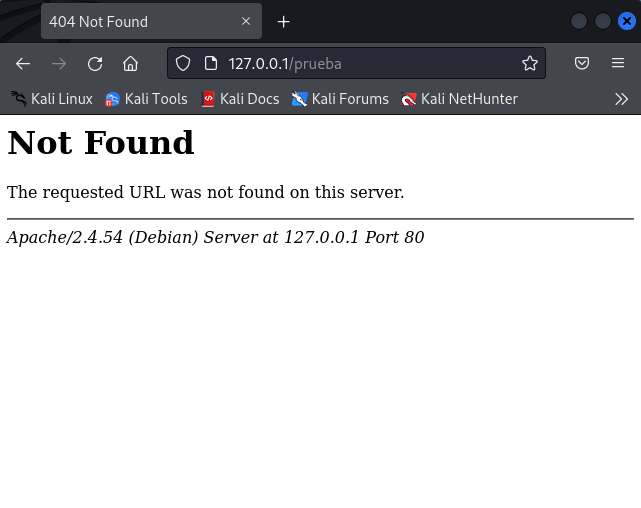Reload the current page
The image size is (641, 508).
[95, 64]
